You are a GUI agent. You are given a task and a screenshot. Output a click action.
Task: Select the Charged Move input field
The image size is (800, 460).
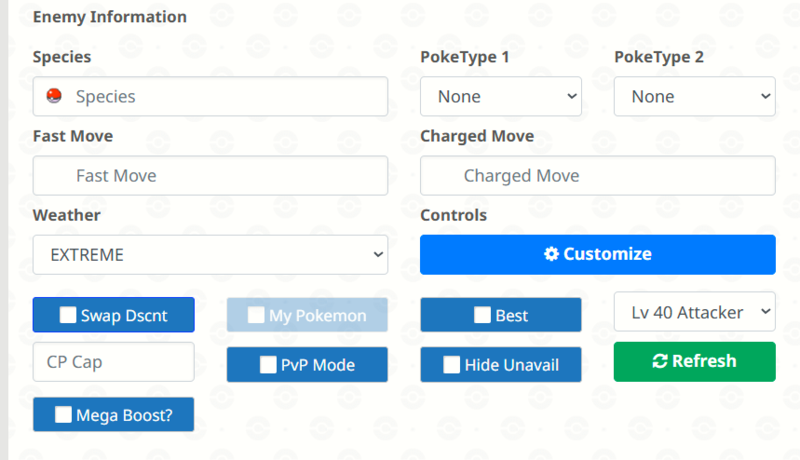click(597, 176)
